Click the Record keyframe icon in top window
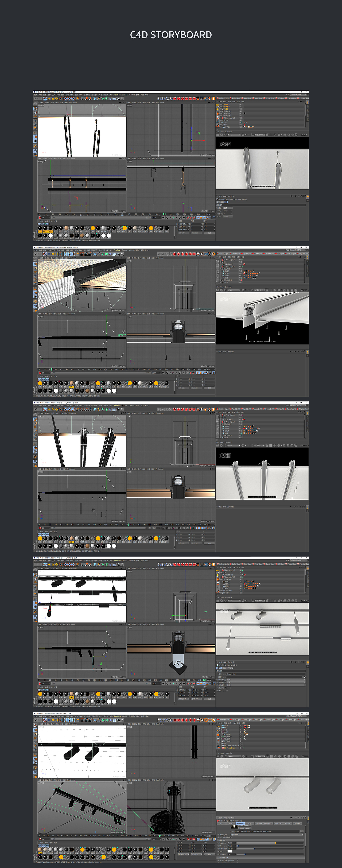The height and width of the screenshot is (868, 342). 188,217
